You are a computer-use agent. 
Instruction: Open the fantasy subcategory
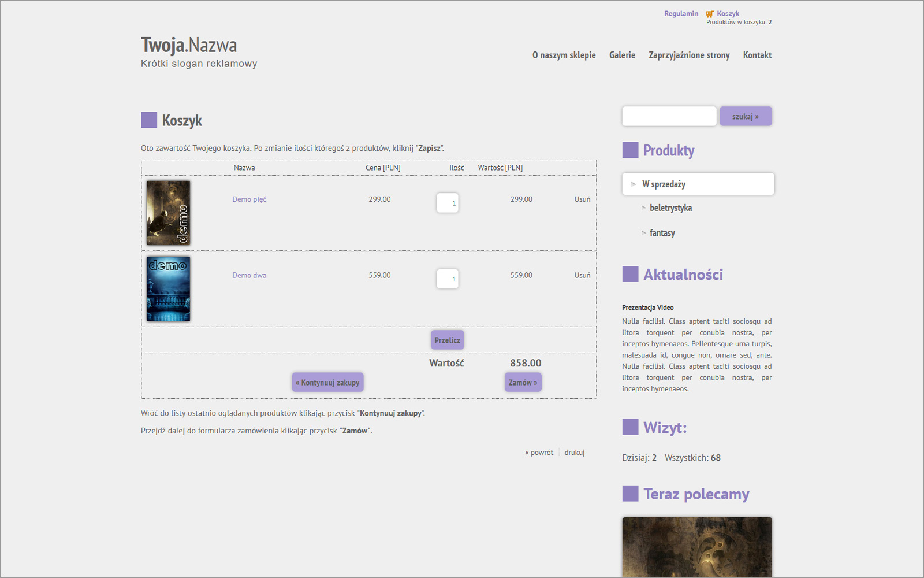[662, 233]
